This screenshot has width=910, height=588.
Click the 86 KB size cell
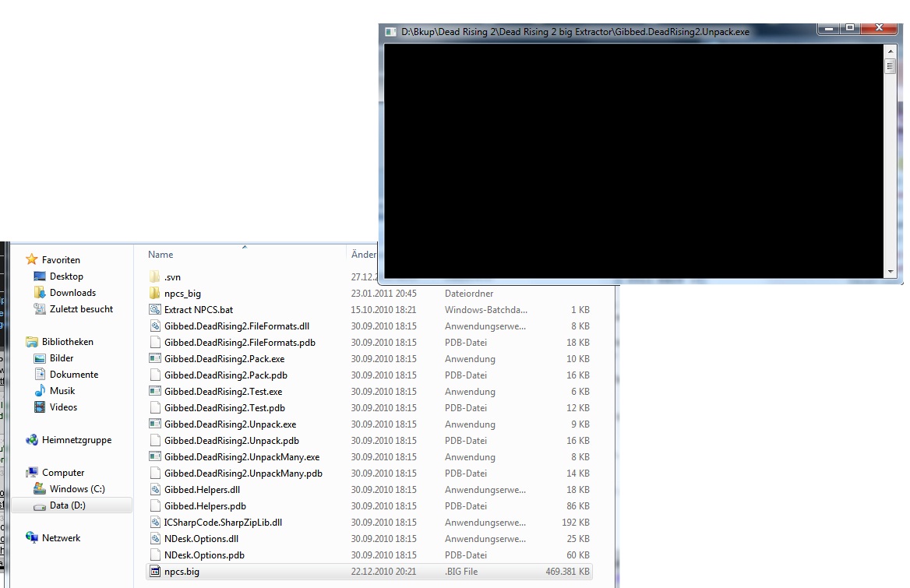tap(578, 506)
